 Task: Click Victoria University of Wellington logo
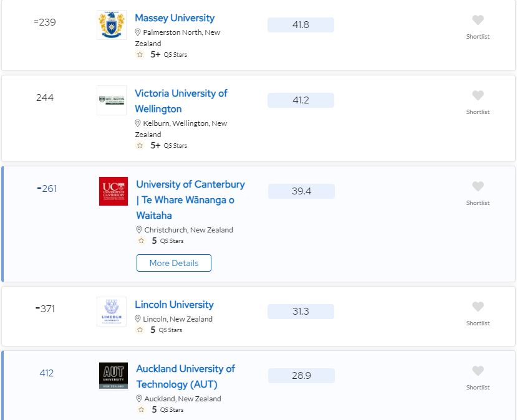(112, 100)
